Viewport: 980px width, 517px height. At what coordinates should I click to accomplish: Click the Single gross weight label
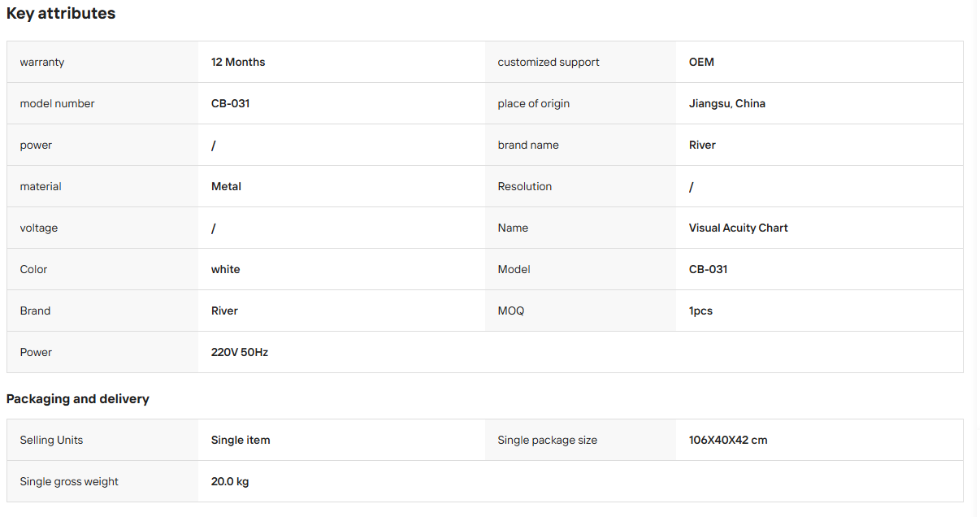[69, 481]
